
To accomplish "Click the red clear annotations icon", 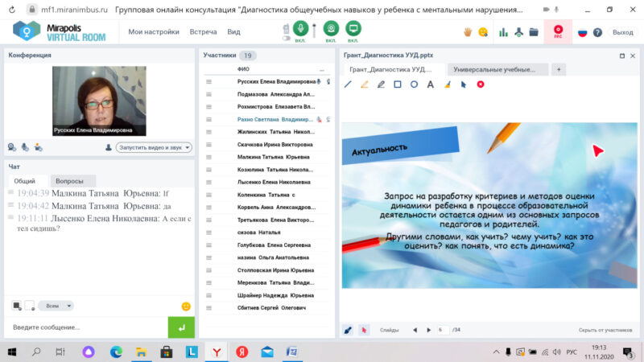I will click(x=481, y=84).
